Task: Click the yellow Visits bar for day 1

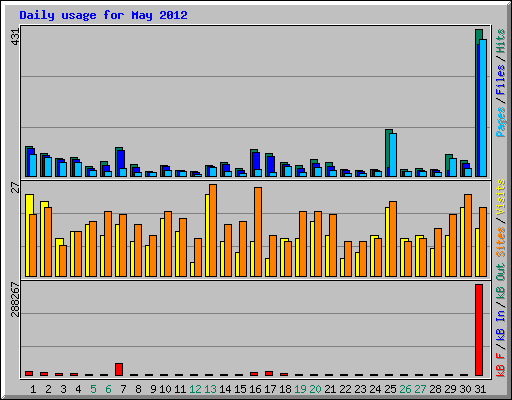Action: pos(28,235)
